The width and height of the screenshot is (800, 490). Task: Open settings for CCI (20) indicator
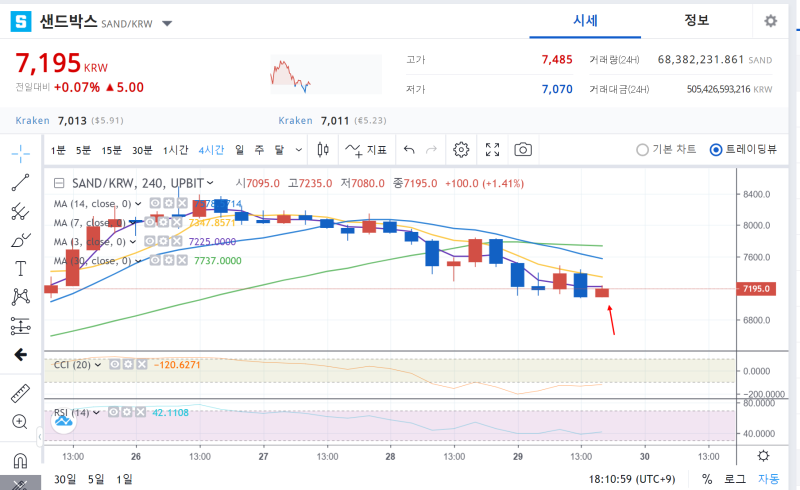coord(129,364)
